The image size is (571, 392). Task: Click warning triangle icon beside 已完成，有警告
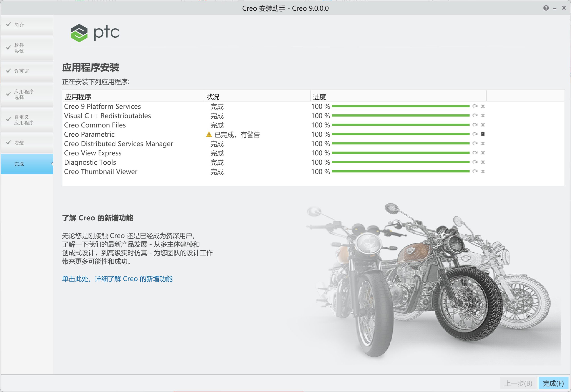coord(209,134)
